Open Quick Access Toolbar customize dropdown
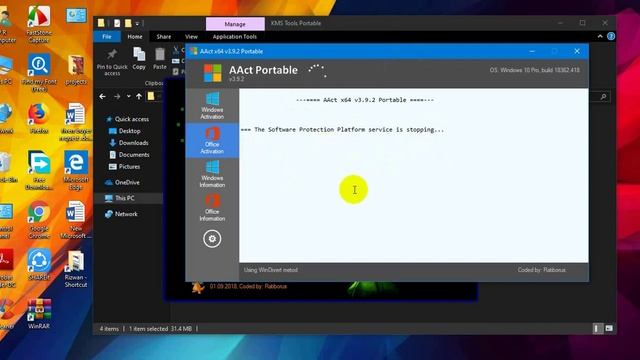The image size is (640, 360). tap(138, 23)
